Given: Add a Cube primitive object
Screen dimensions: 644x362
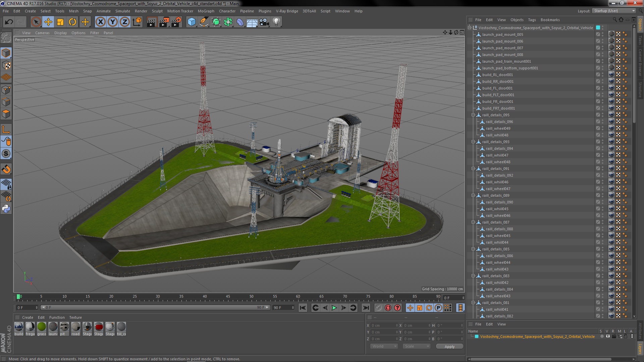Looking at the screenshot, I should click(192, 22).
